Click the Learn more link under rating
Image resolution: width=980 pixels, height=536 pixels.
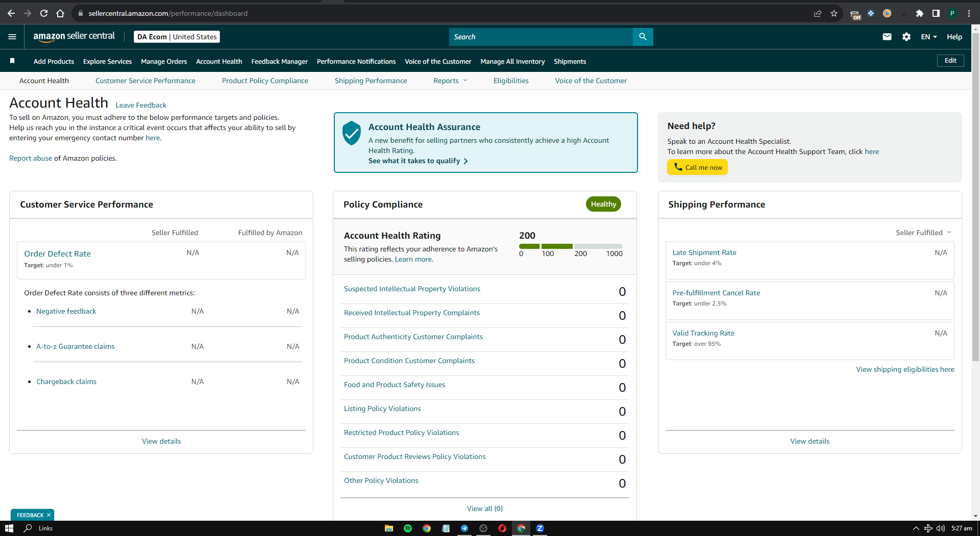pyautogui.click(x=413, y=259)
